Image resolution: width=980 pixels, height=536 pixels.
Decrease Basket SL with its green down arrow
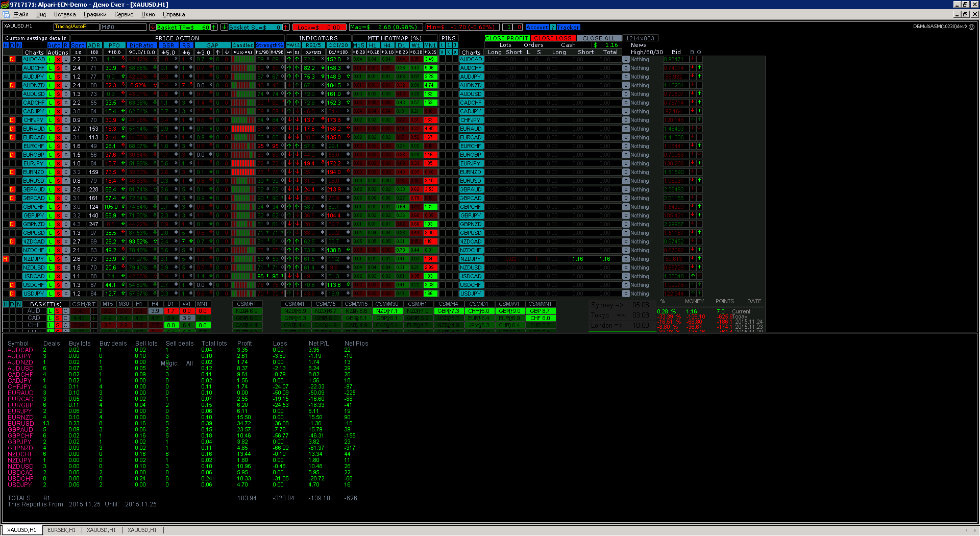tap(224, 28)
